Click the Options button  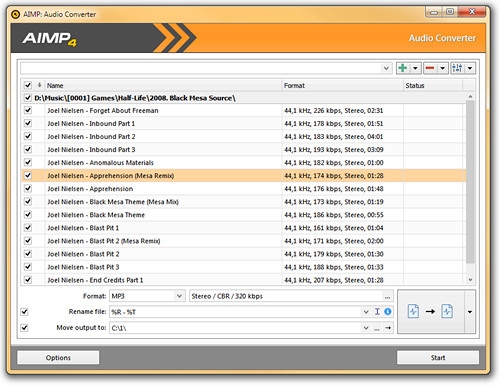pyautogui.click(x=58, y=358)
